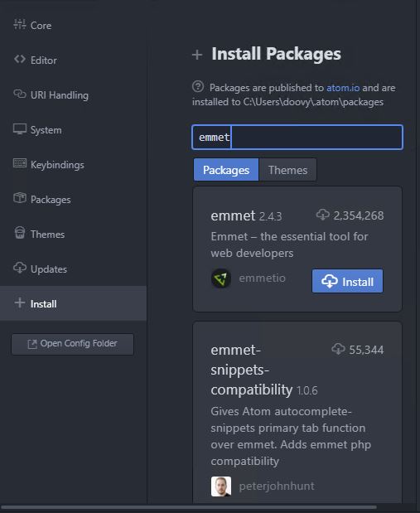This screenshot has height=513, width=420.
Task: Click the horizontal scrollbar at bottom
Action: [x=188, y=507]
